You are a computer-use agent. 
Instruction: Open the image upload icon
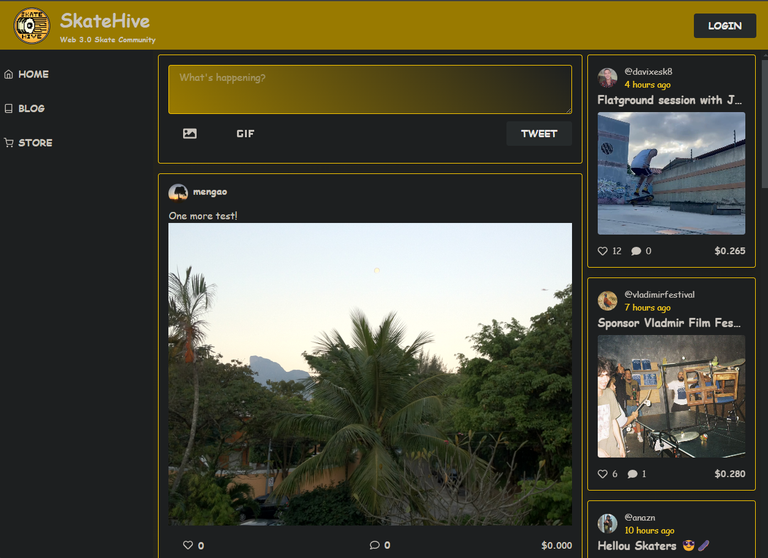(190, 134)
